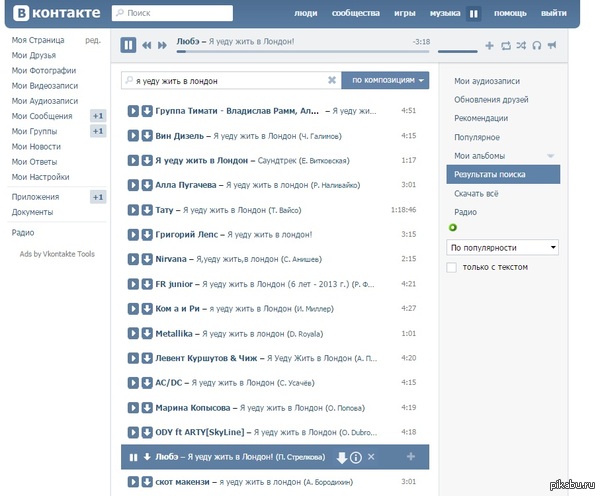The width and height of the screenshot is (600, 496).
Task: Enable the 'только с текстом' checkbox
Action: coord(452,267)
